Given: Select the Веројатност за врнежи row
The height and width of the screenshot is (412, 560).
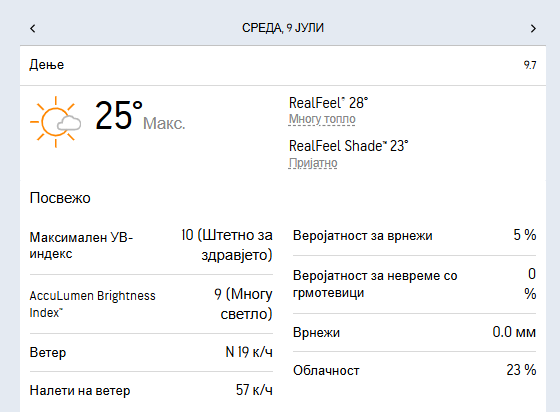Looking at the screenshot, I should (x=414, y=235).
